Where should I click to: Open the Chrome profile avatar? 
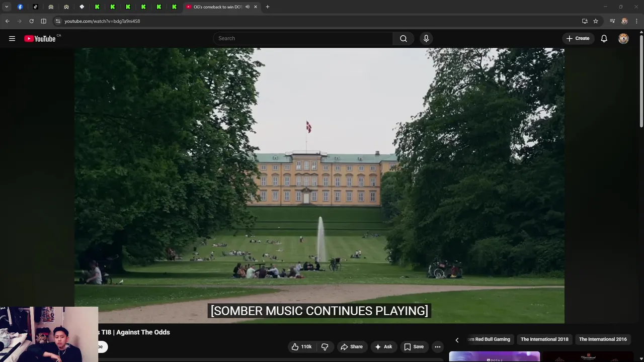624,21
